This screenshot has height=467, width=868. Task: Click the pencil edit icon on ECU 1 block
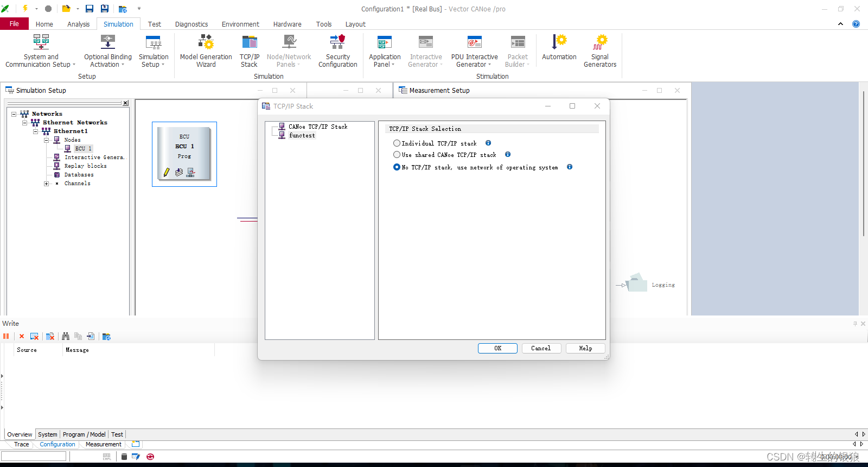click(167, 172)
